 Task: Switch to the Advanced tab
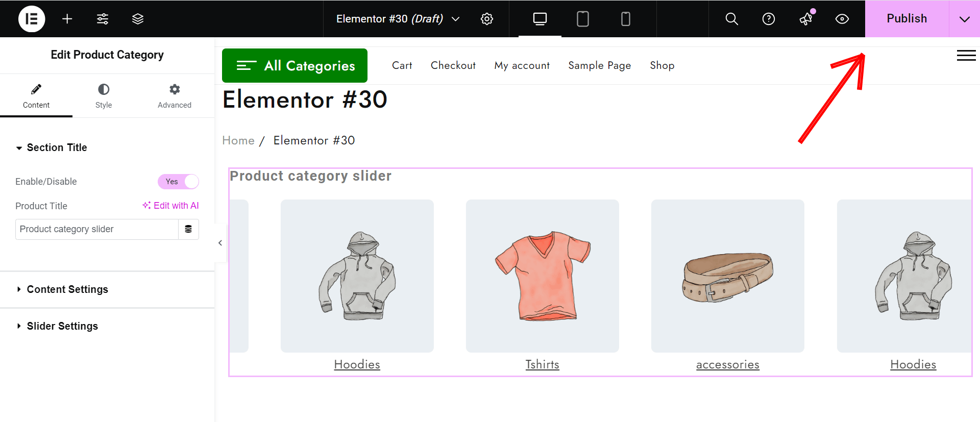coord(174,96)
